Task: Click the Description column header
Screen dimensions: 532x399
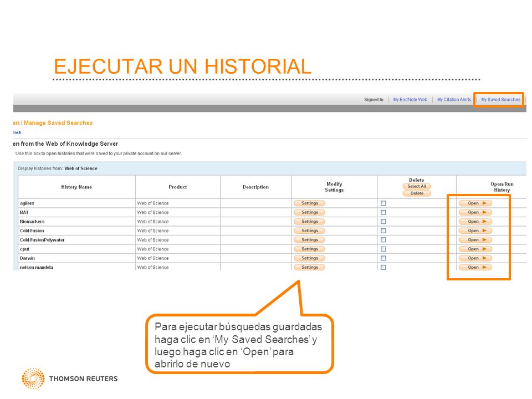Action: tap(255, 187)
